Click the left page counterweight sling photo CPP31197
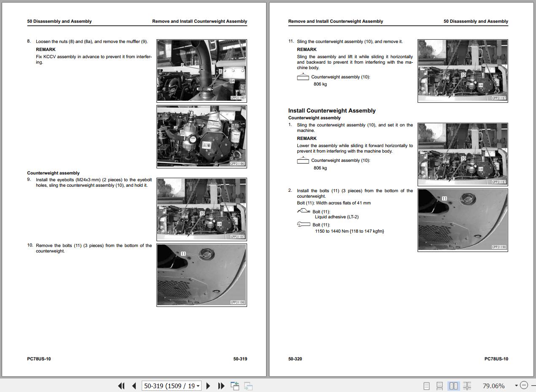The width and height of the screenshot is (536, 392). tap(202, 209)
